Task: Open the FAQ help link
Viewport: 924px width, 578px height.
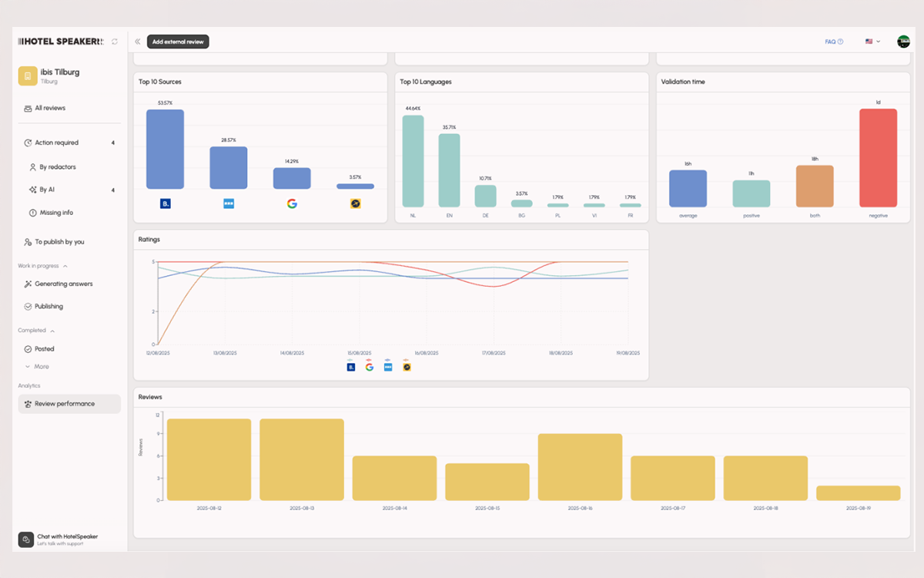Action: point(834,42)
